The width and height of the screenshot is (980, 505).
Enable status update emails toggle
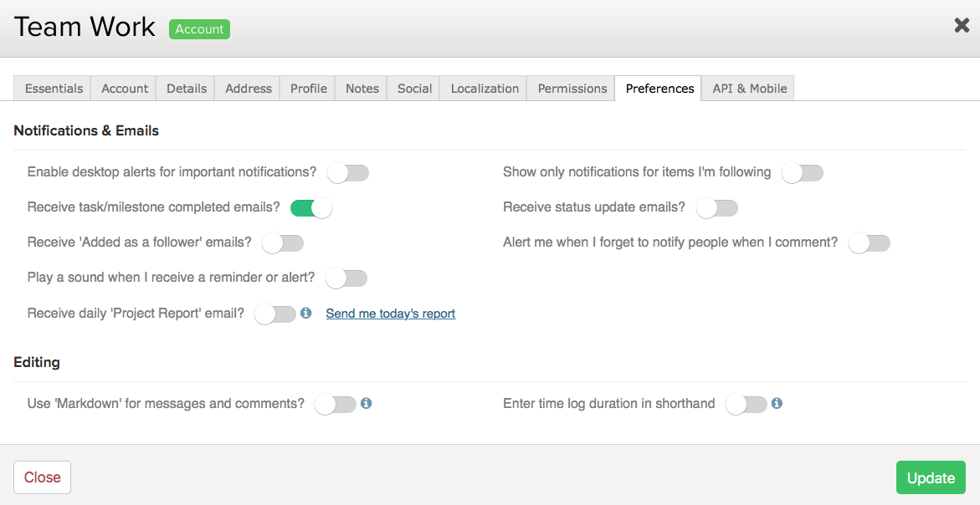pos(717,207)
